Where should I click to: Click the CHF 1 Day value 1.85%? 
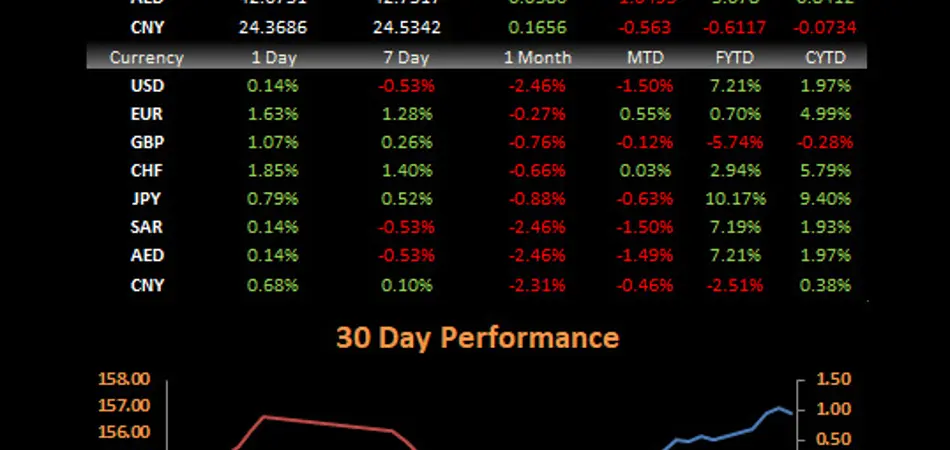click(274, 171)
